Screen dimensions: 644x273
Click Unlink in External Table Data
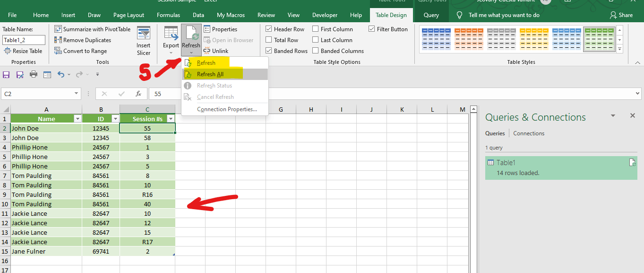(x=216, y=51)
